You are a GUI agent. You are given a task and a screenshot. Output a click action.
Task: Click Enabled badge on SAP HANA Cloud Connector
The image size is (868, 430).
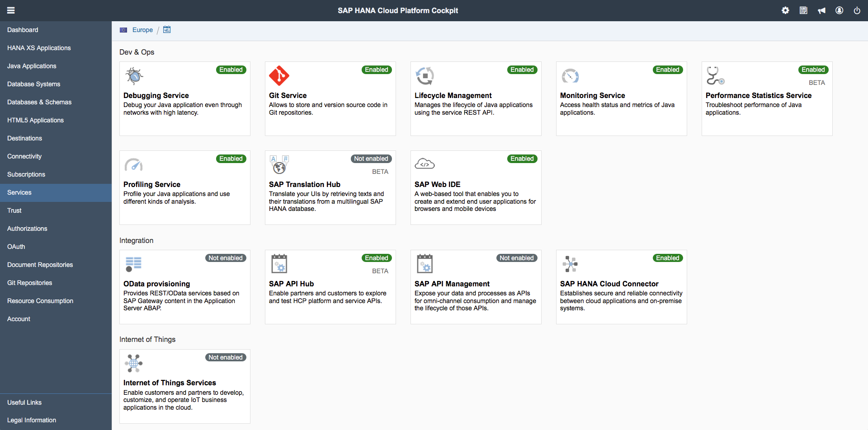(668, 258)
